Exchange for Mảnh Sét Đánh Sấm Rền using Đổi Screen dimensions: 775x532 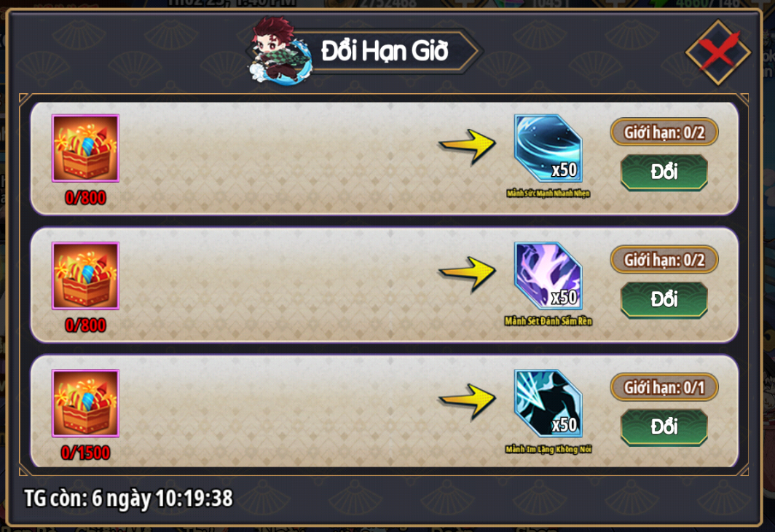point(664,300)
